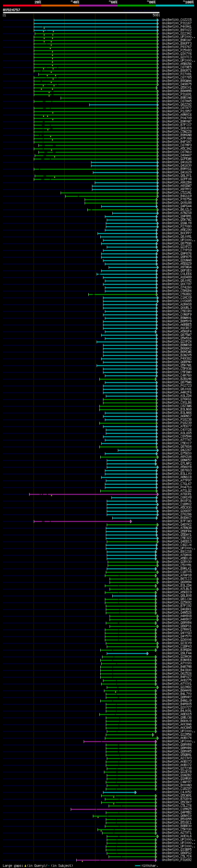Select the UniRef100_A5KDI9 label

tap(177, 592)
